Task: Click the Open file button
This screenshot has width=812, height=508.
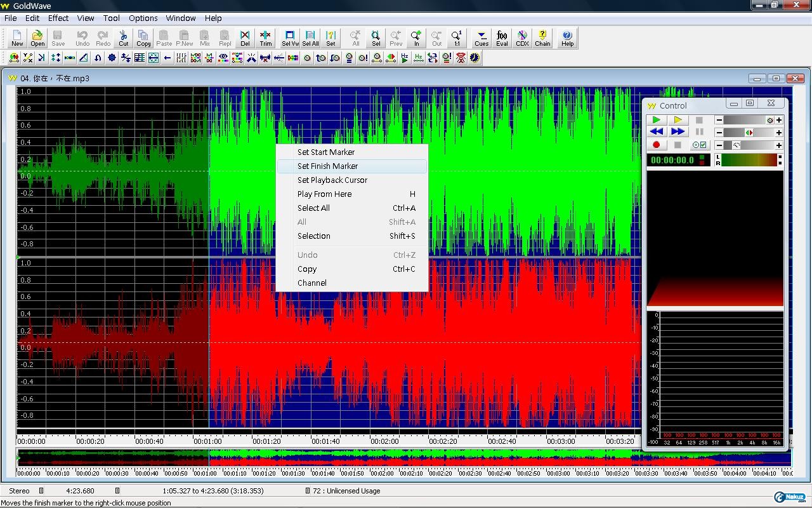Action: [x=37, y=38]
